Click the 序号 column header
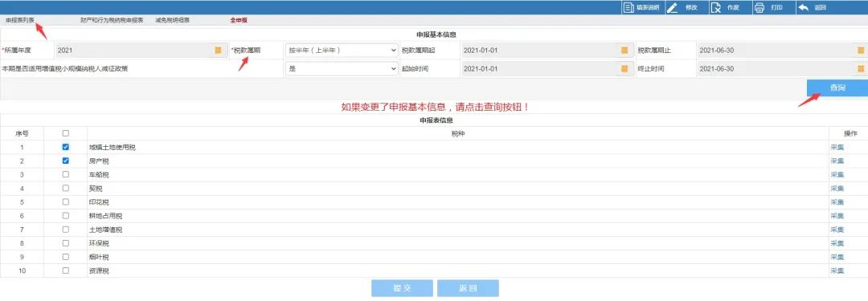868x301 pixels. 23,133
